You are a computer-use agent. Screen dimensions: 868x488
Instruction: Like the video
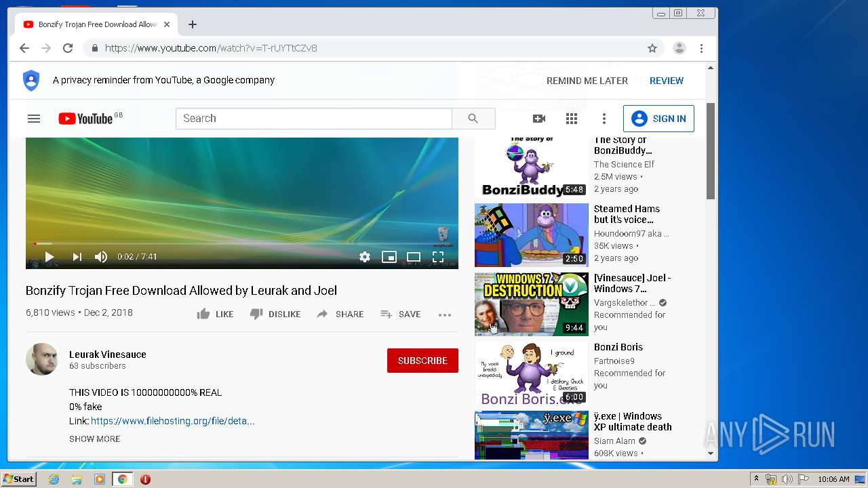215,314
